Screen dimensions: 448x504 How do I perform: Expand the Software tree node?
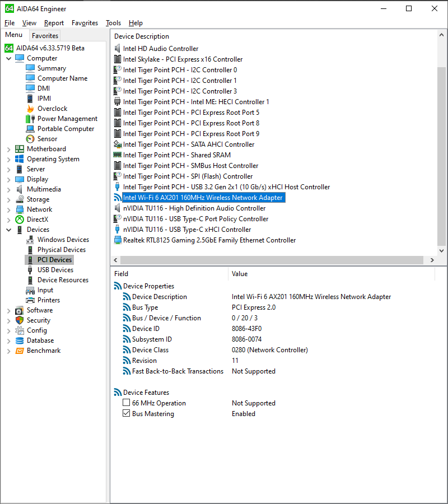coord(8,310)
